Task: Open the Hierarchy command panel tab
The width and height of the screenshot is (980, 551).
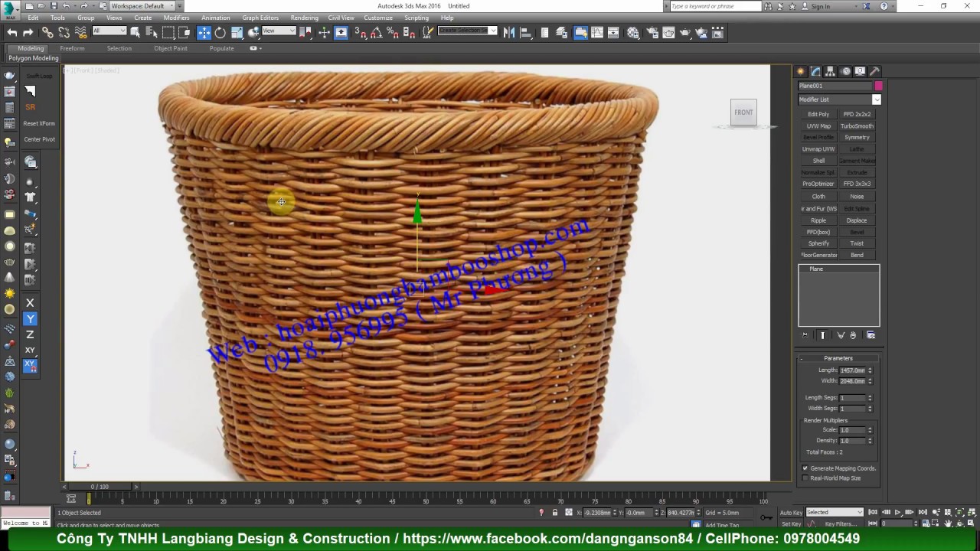Action: click(830, 71)
